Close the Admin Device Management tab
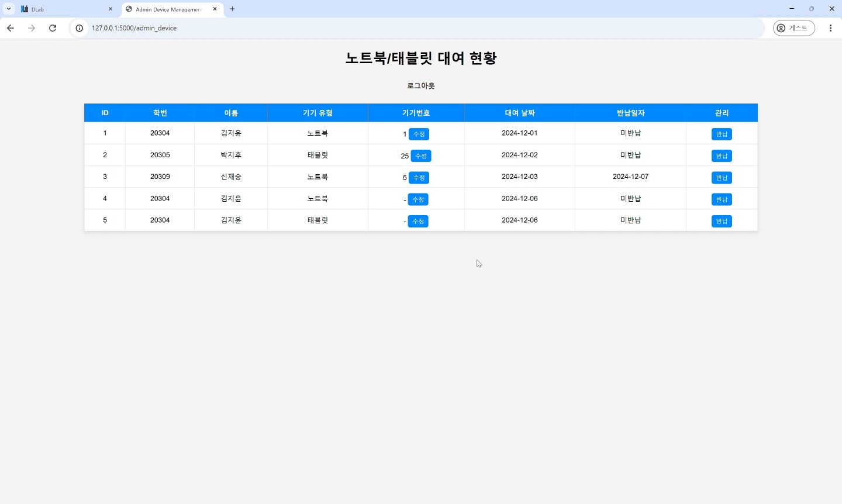This screenshot has height=504, width=842. 215,9
